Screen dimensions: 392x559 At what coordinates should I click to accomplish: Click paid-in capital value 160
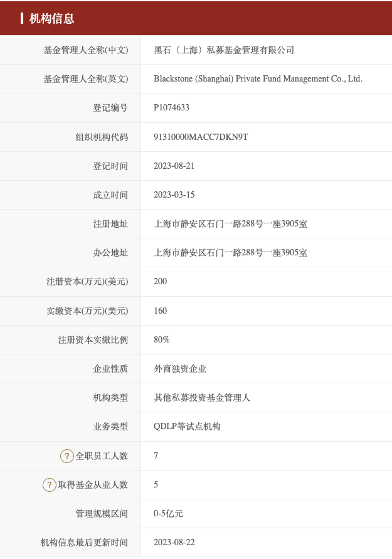pos(161,311)
